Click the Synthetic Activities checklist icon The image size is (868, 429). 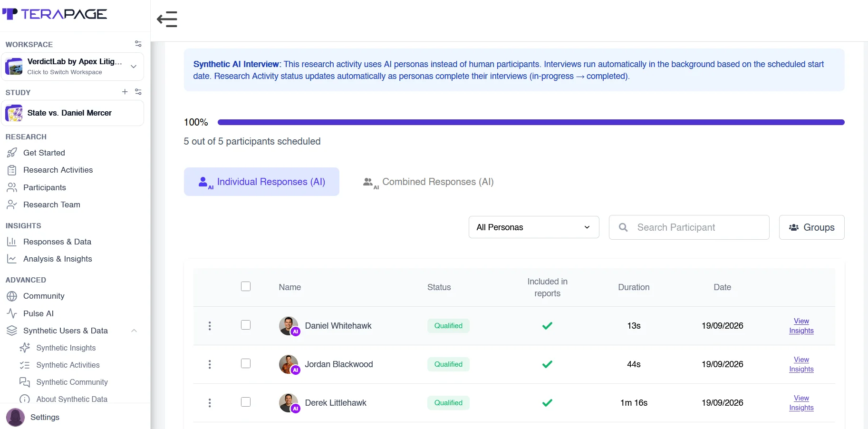25,365
